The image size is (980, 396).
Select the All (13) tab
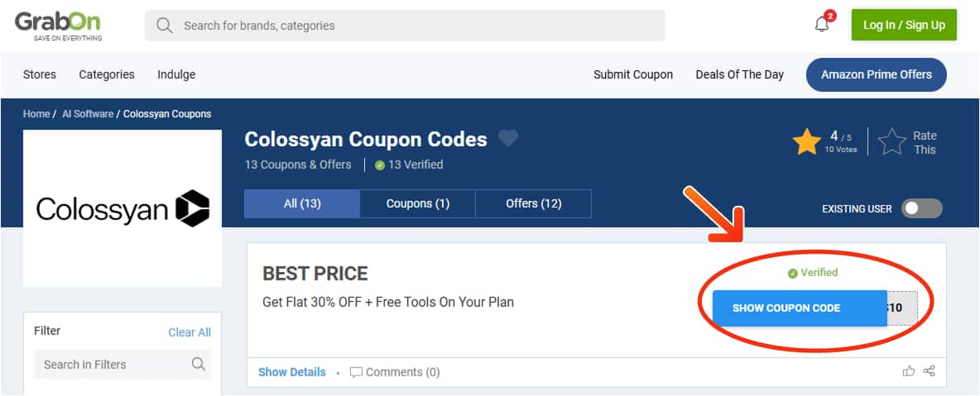(302, 203)
